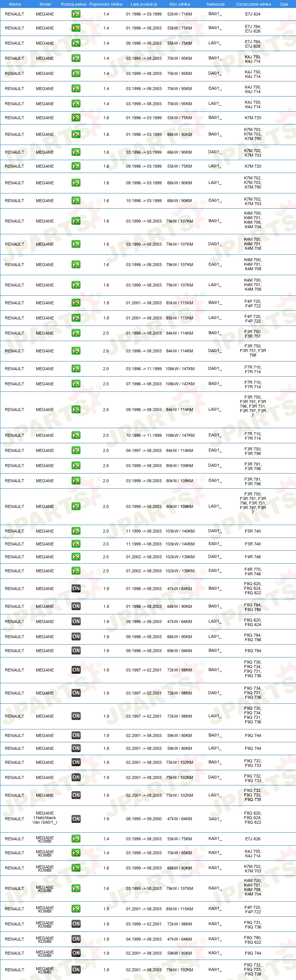Screen dimensions: 296x980
Task: Click the '69kW / 94KM' power cell
Action: click(179, 651)
